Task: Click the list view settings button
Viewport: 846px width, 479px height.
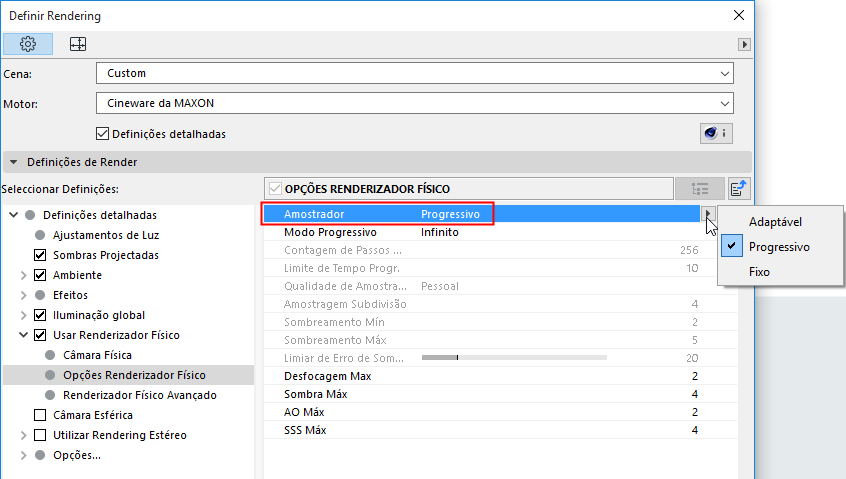Action: click(700, 189)
